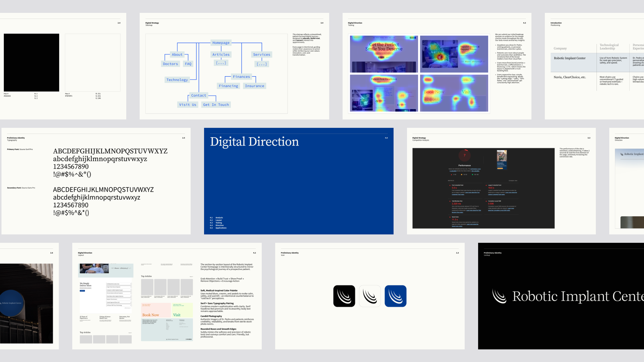Image resolution: width=644 pixels, height=362 pixels.
Task: Select the black #020202 color swatch
Action: pyautogui.click(x=31, y=63)
